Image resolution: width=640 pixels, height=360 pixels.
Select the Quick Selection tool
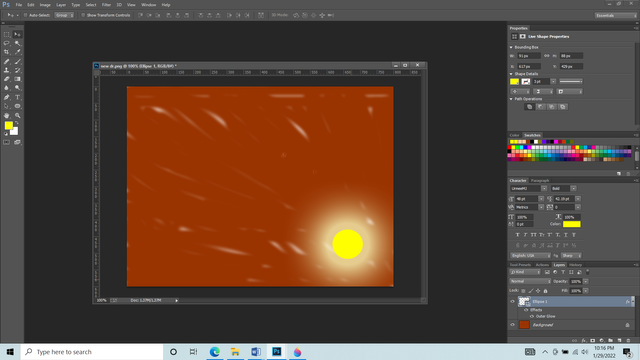click(18, 43)
